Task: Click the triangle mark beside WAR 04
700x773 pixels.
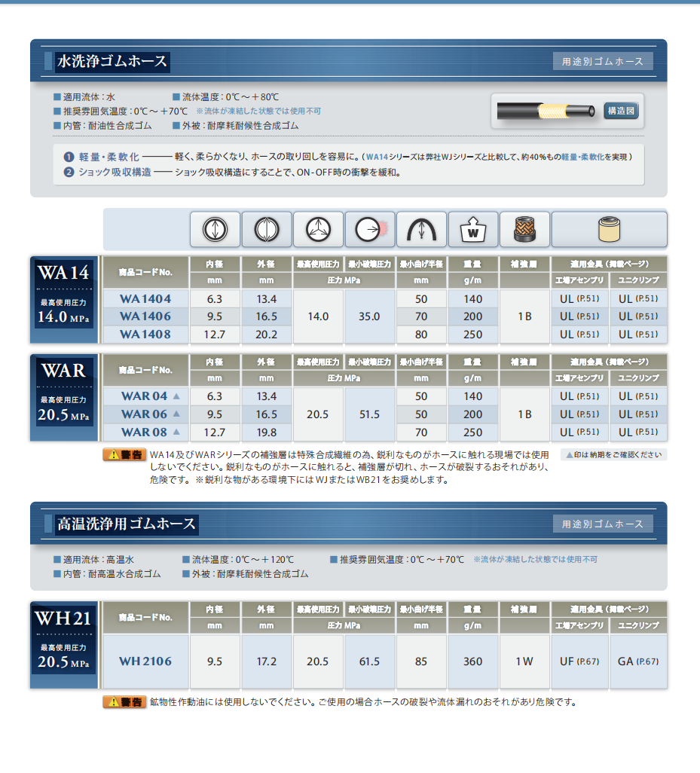Action: tap(176, 396)
